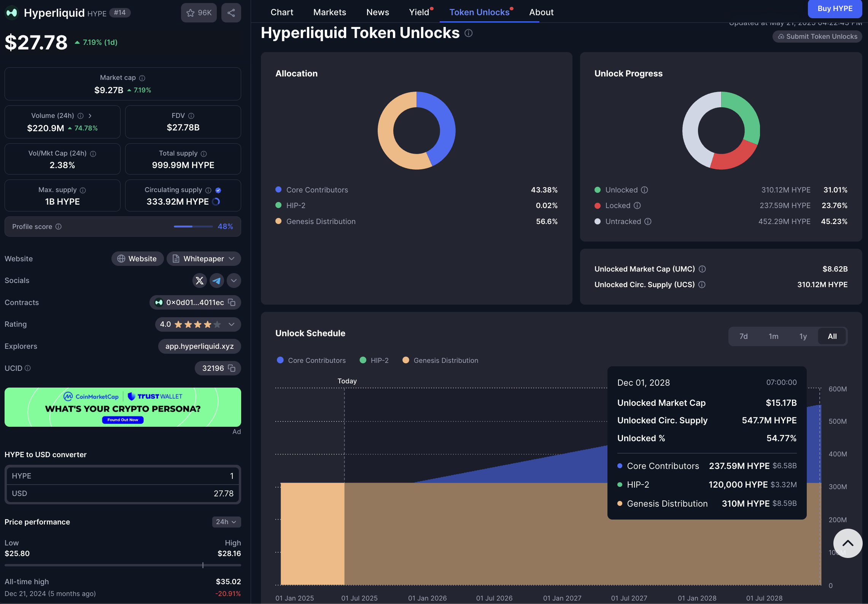The width and height of the screenshot is (868, 604).
Task: Click the scroll-to-top arrow button
Action: coord(847,543)
